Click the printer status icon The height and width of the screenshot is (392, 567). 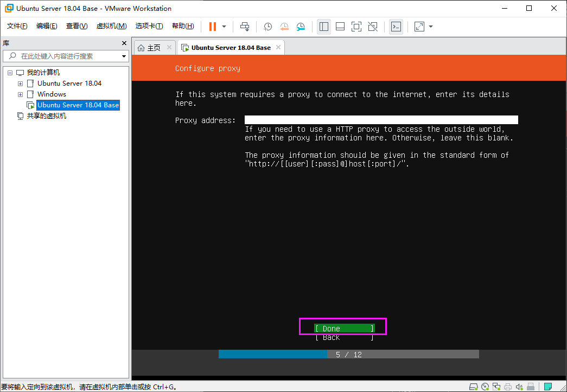508,387
